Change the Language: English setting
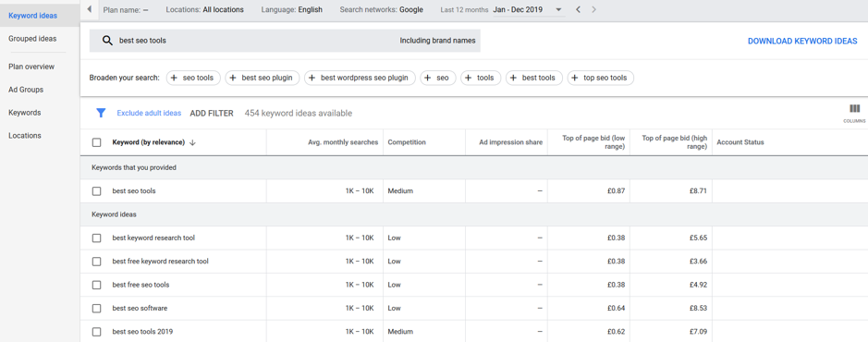This screenshot has height=342, width=868. (292, 9)
